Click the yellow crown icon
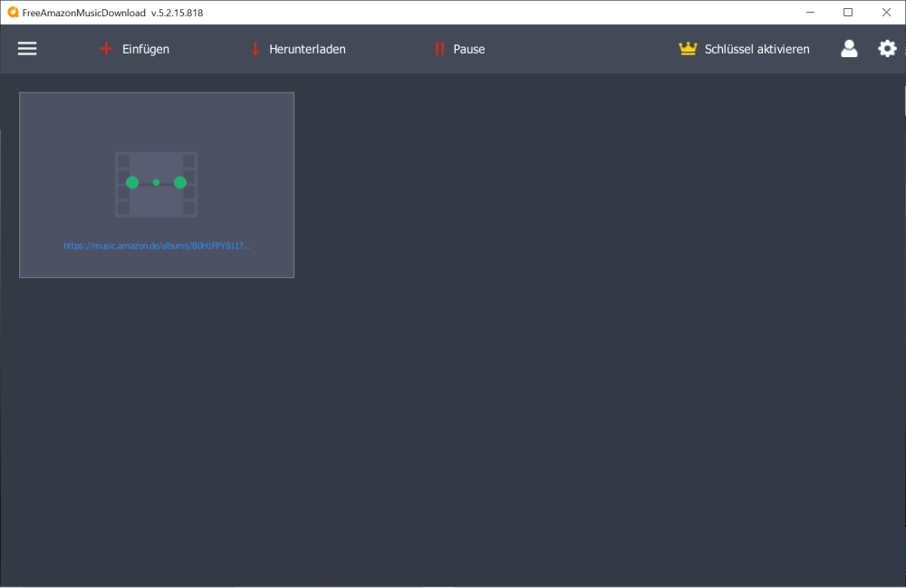 (x=688, y=49)
